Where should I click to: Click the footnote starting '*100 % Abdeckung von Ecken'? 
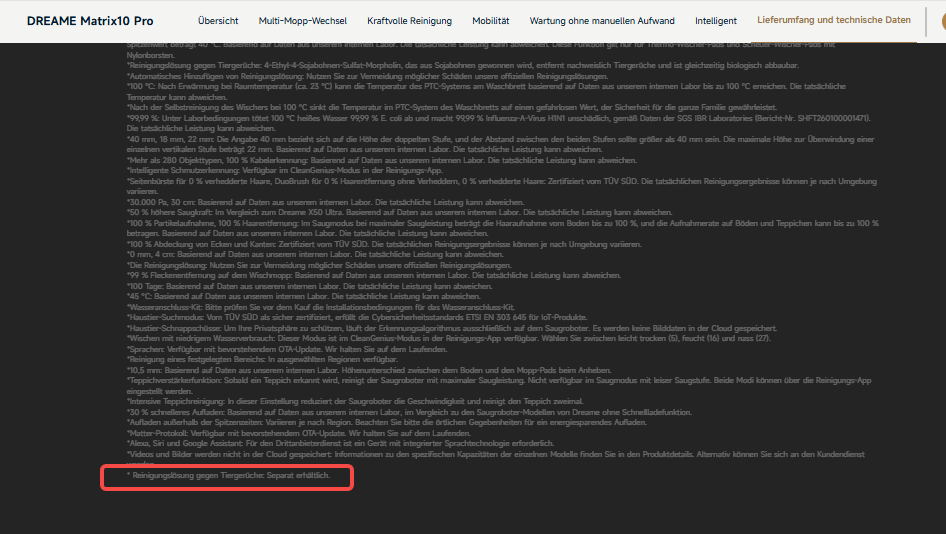tap(384, 244)
